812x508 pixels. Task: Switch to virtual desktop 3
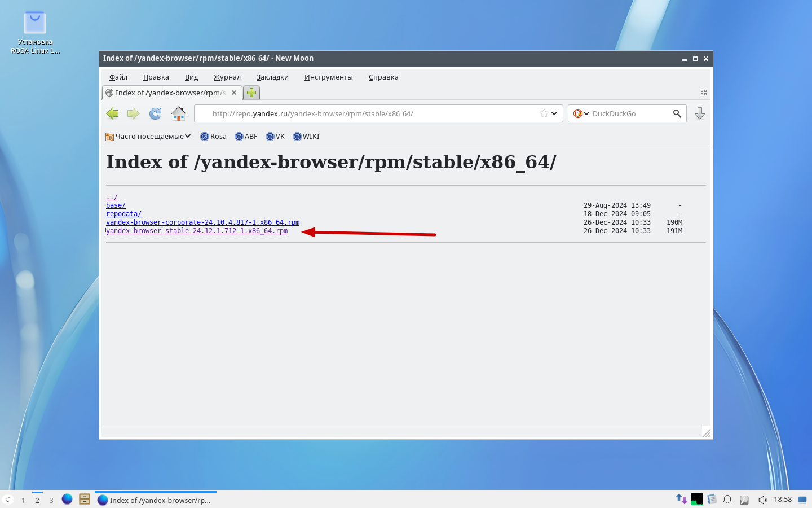[x=51, y=500]
